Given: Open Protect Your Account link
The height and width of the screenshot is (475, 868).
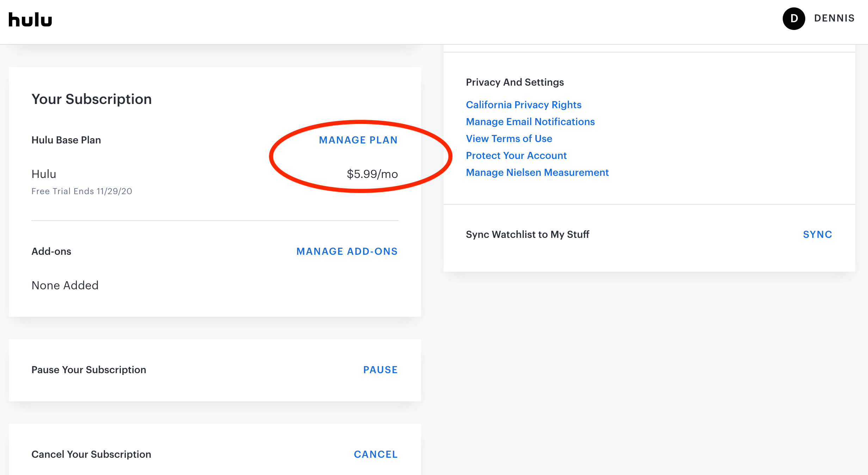Looking at the screenshot, I should pos(516,155).
